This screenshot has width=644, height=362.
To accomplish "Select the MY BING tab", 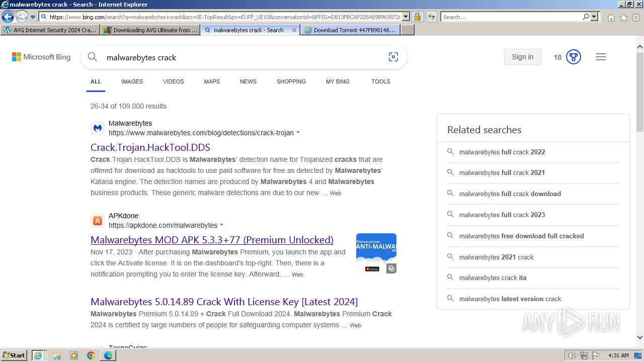I will pyautogui.click(x=338, y=81).
